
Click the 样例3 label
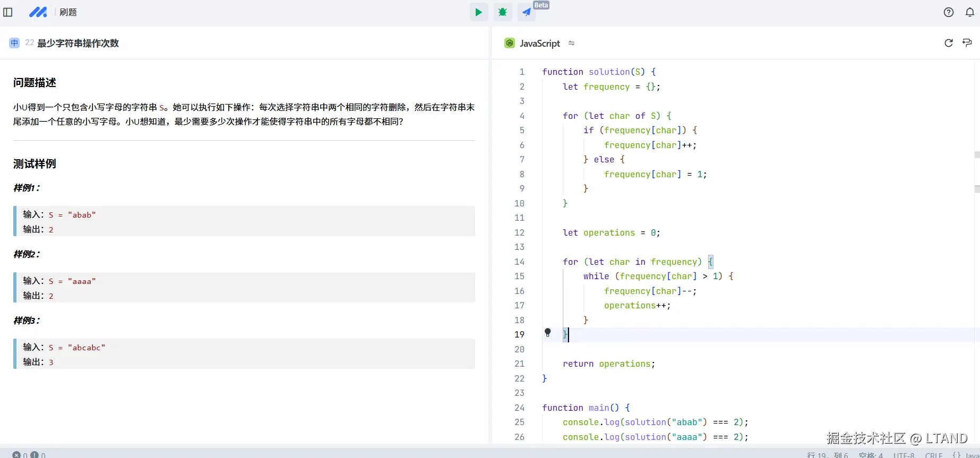(27, 321)
